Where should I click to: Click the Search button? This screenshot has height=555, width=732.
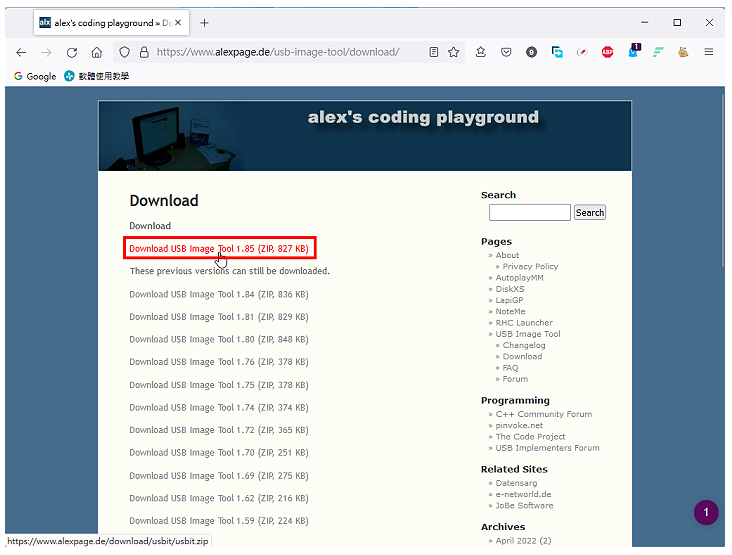coord(590,212)
